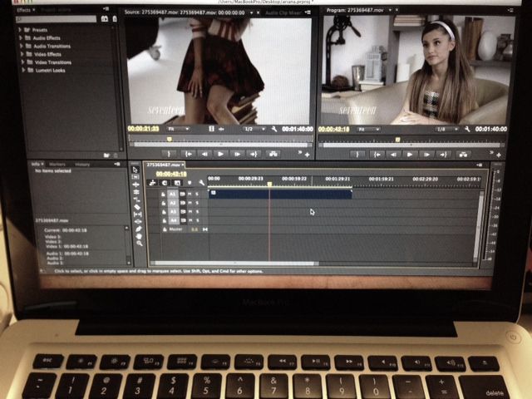The width and height of the screenshot is (532, 399).
Task: Open Program monitor playback resolution dropdown
Action: [x=447, y=130]
